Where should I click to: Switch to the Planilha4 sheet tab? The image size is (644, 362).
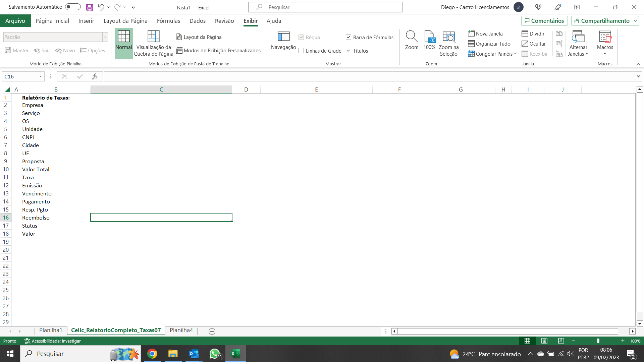tap(181, 330)
